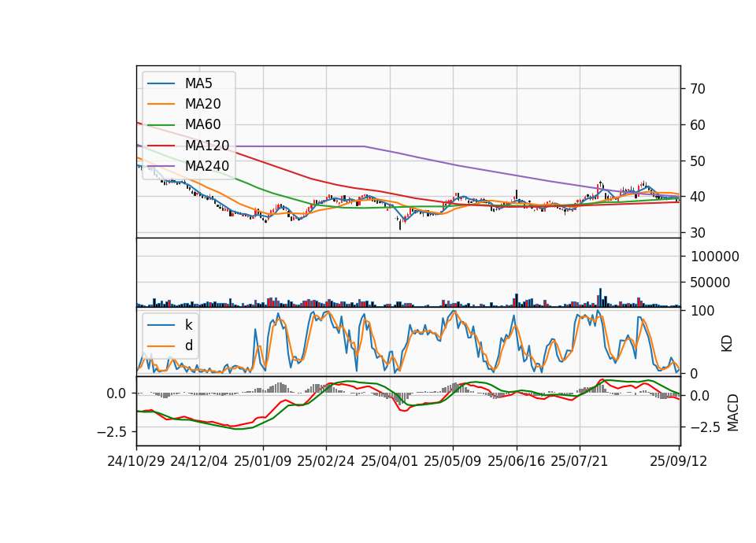Click the left MACD axis value −2.5

111,432
